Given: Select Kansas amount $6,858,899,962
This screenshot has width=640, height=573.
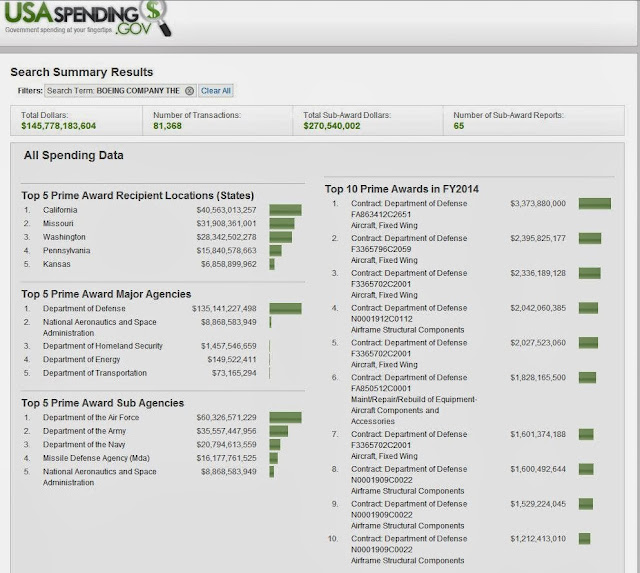Looking at the screenshot, I should 229,264.
